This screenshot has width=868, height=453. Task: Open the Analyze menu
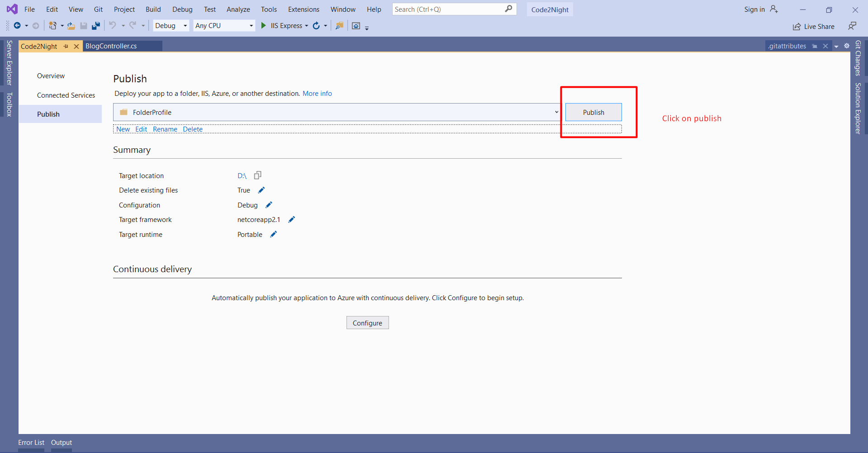tap(238, 9)
